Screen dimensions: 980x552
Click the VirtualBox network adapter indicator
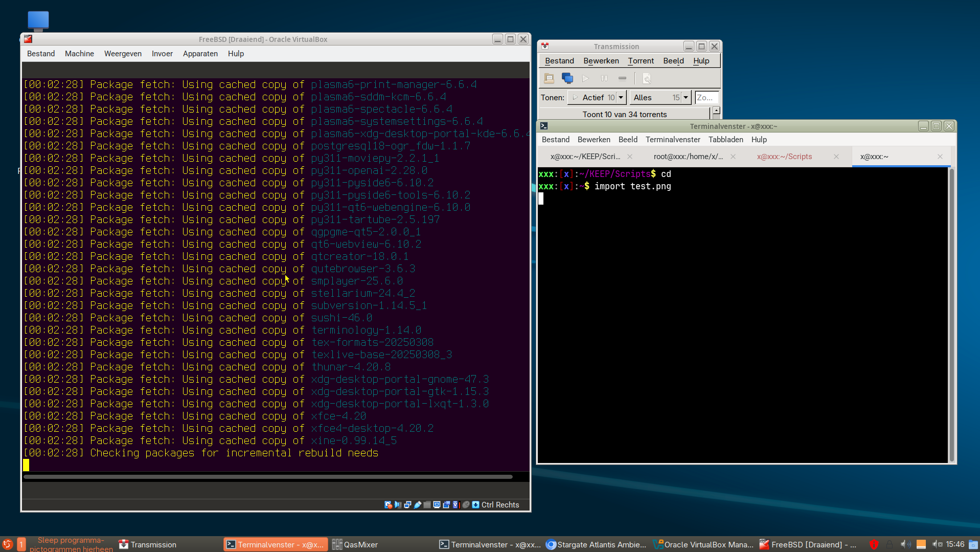point(407,505)
